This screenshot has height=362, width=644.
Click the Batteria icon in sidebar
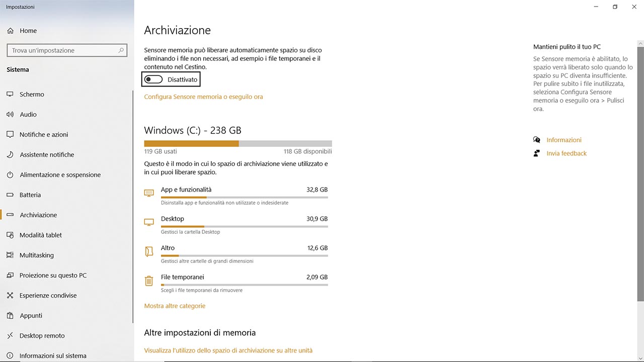point(10,195)
